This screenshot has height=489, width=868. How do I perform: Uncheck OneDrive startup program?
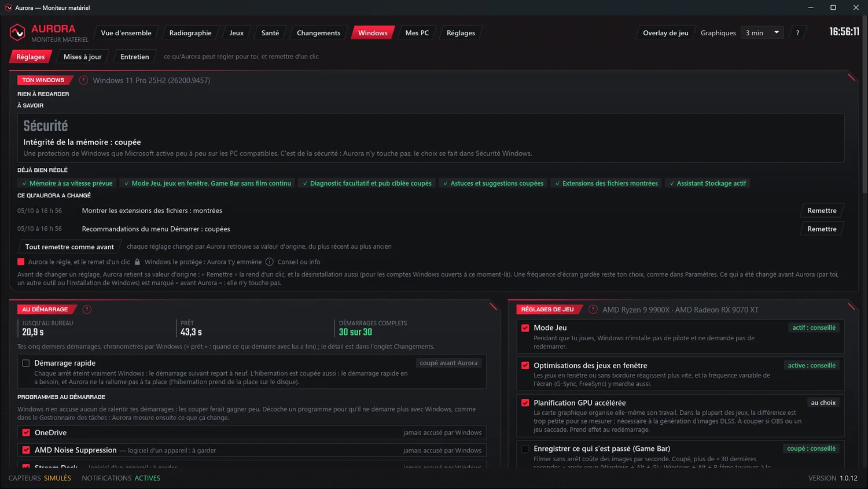[x=26, y=433]
